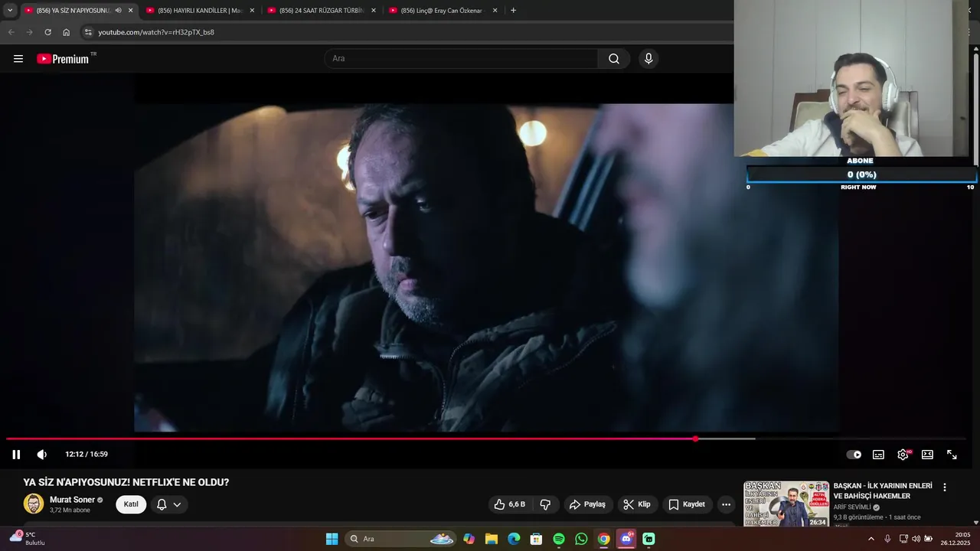
Task: Click the red progress scrubber handle
Action: click(695, 439)
